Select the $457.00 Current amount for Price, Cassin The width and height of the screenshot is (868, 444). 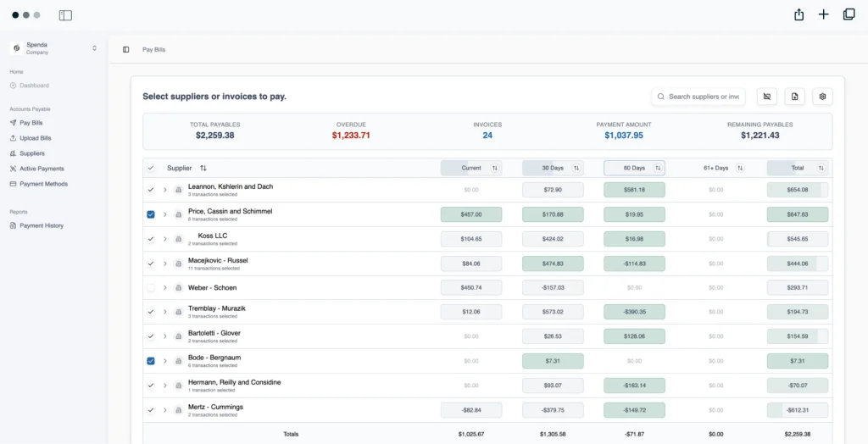click(471, 214)
